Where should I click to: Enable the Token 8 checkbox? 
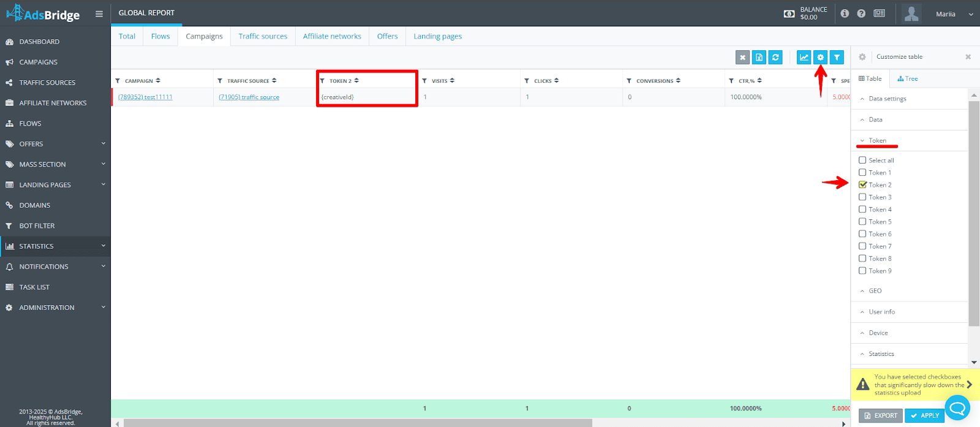862,258
